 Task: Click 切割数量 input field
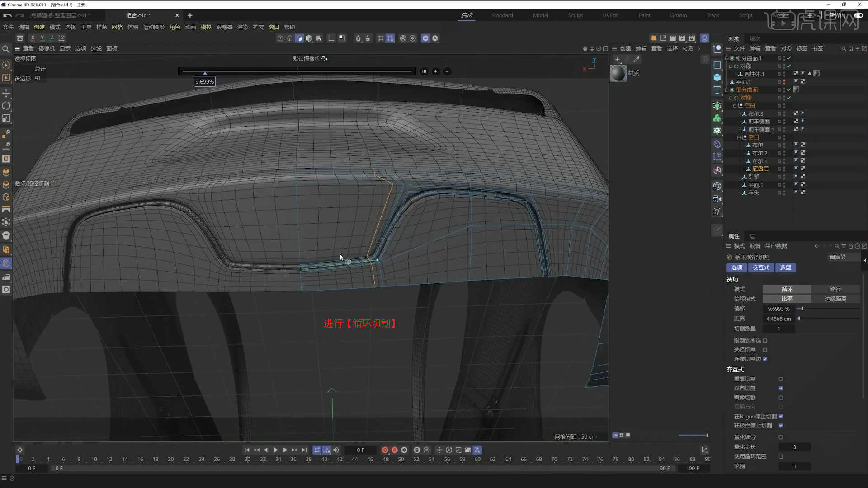778,329
